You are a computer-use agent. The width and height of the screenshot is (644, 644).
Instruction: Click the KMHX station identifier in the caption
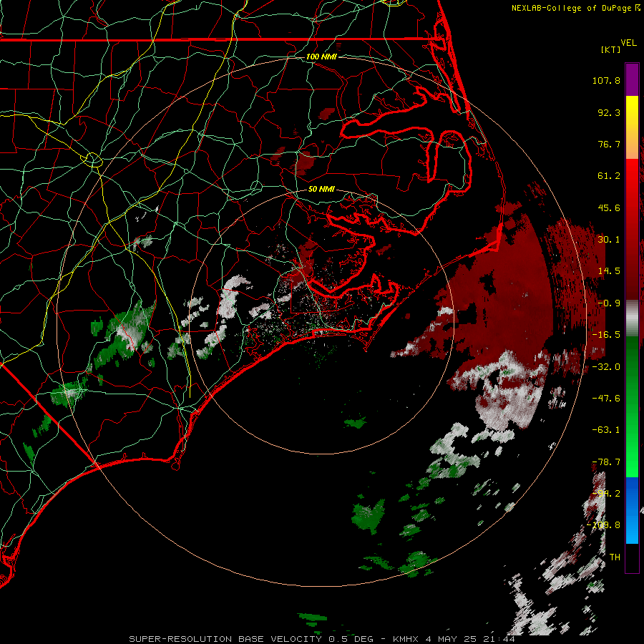406,639
